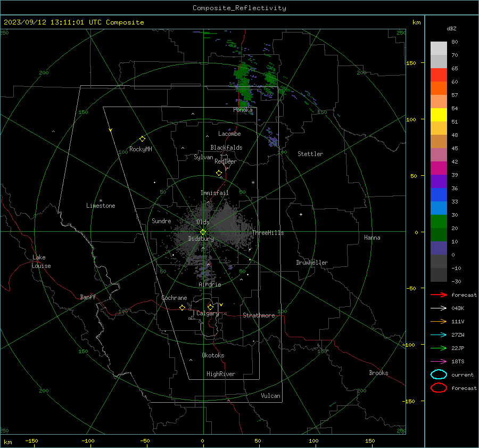Select the cyan 27ZW arrow icon

point(439,335)
